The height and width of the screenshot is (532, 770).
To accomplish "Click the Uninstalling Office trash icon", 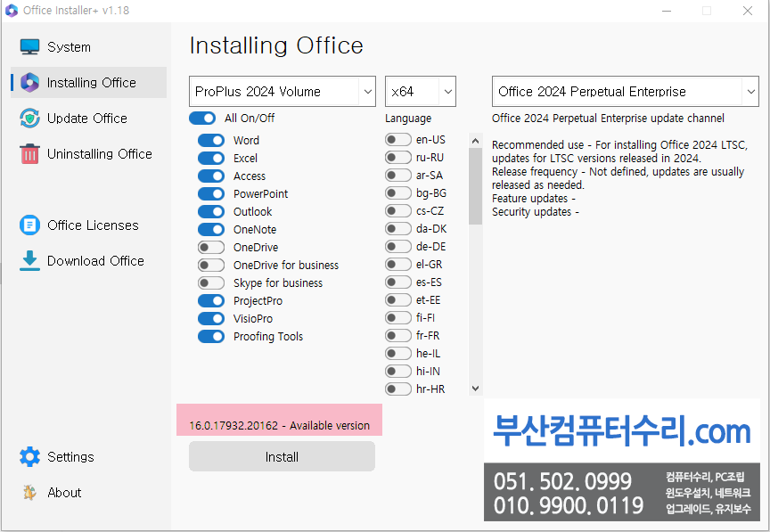I will click(29, 154).
